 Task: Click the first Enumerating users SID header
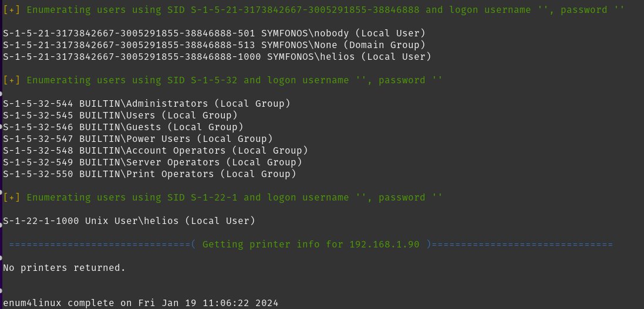314,9
